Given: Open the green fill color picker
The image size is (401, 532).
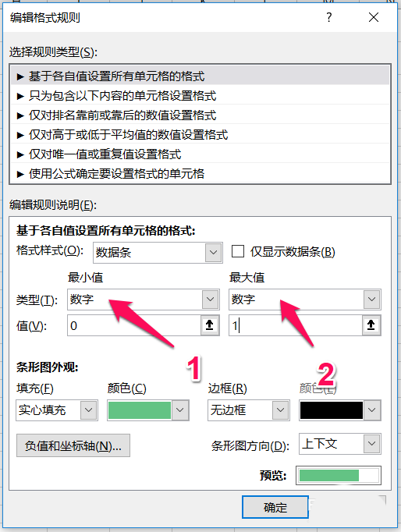Looking at the screenshot, I should coord(148,410).
